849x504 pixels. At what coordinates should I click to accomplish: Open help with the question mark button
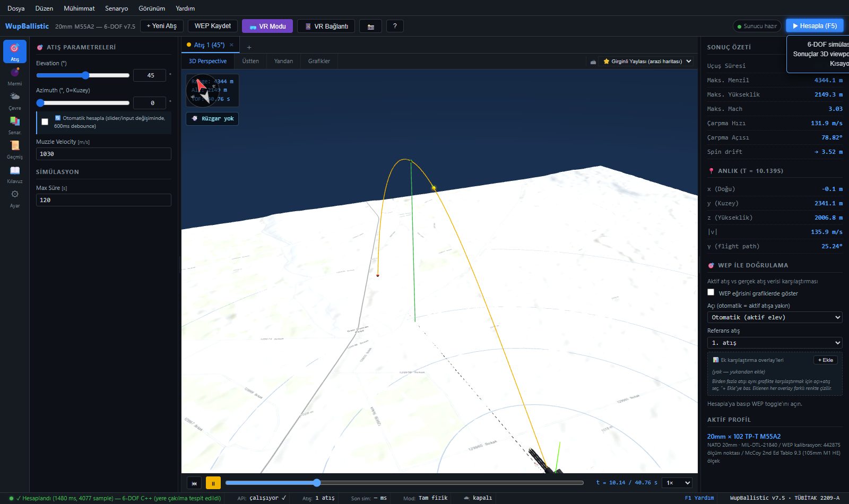(395, 26)
